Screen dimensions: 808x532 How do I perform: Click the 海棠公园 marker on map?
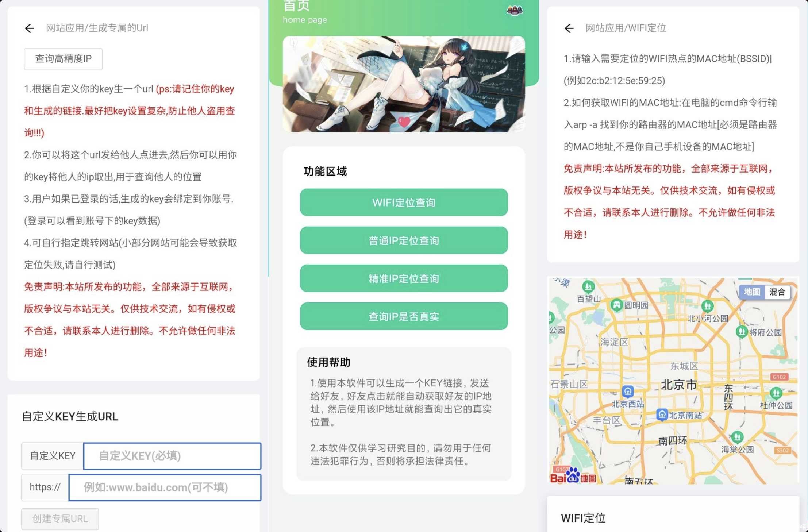[737, 437]
